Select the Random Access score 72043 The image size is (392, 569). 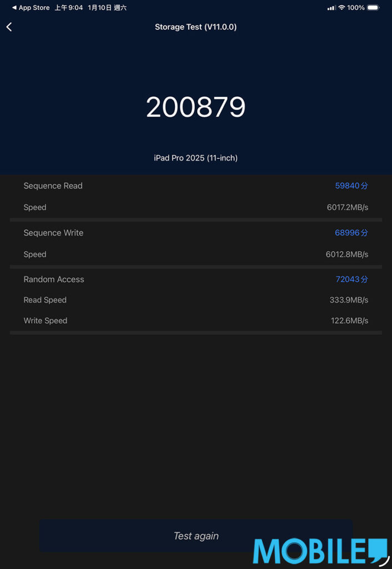tap(351, 279)
